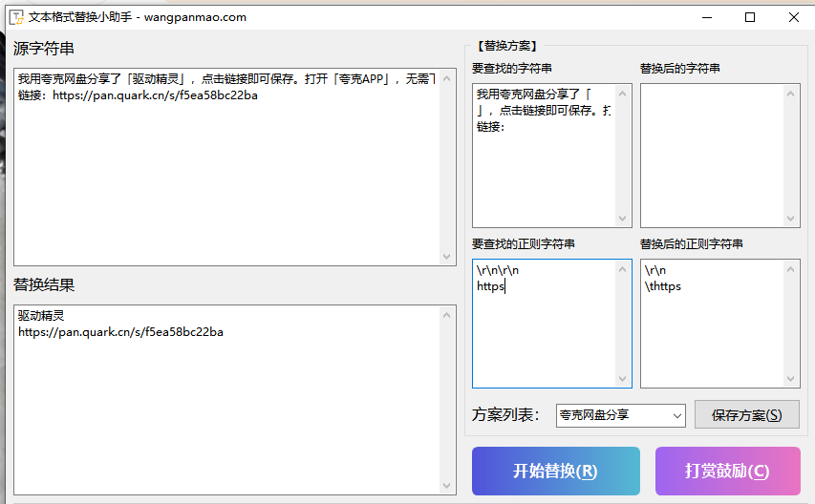Click scroll up arrow of 替换后的字符串 box
Image resolution: width=815 pixels, height=504 pixels.
[791, 93]
